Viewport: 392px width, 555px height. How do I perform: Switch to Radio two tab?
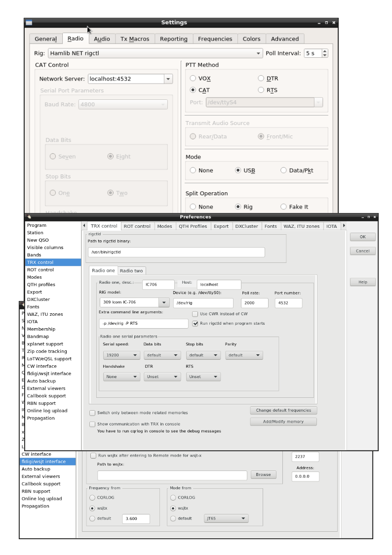coord(131,271)
